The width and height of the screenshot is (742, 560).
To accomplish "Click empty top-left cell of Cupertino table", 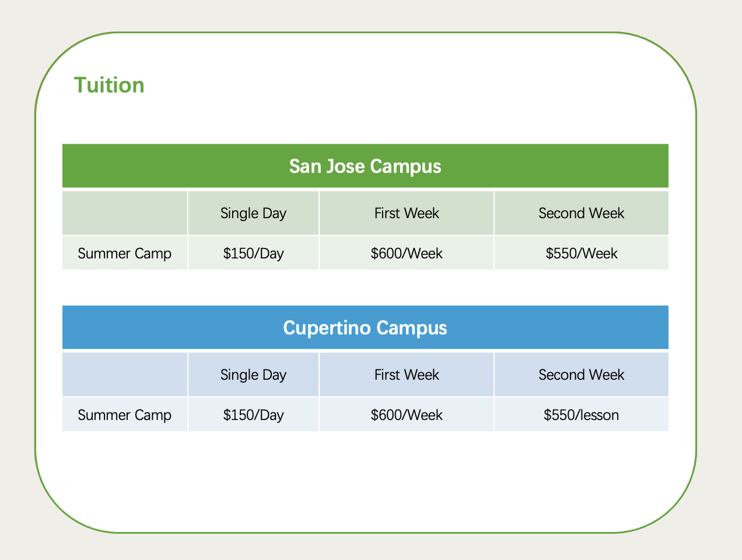I will (x=125, y=374).
